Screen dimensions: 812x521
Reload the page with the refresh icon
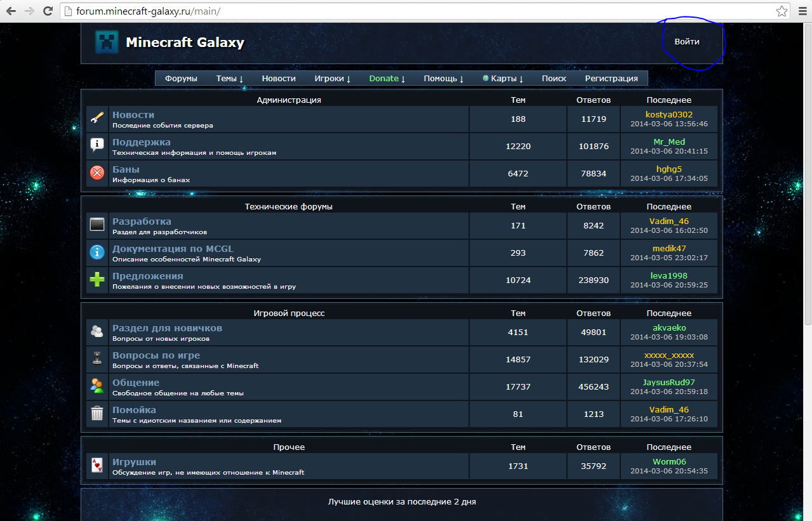tap(48, 11)
